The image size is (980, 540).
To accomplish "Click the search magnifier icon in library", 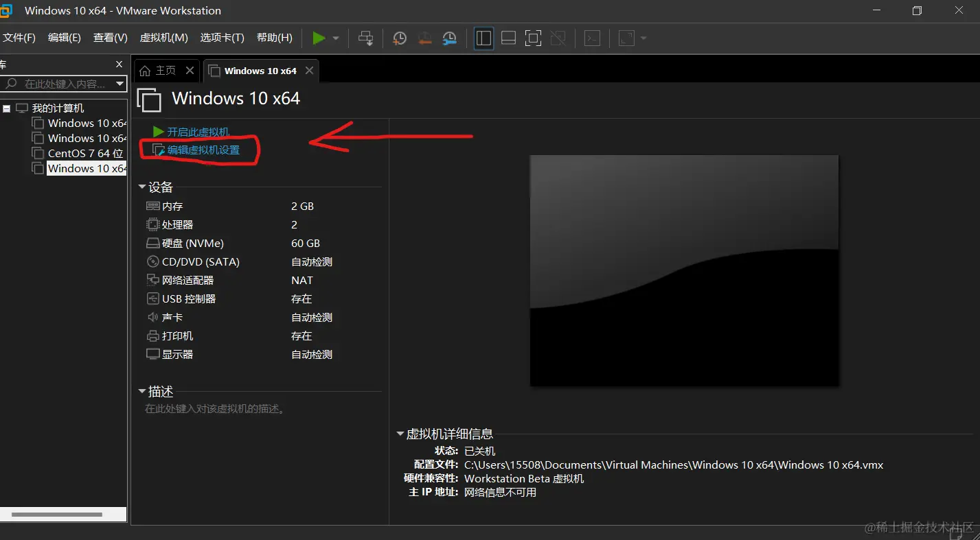I will [x=11, y=84].
